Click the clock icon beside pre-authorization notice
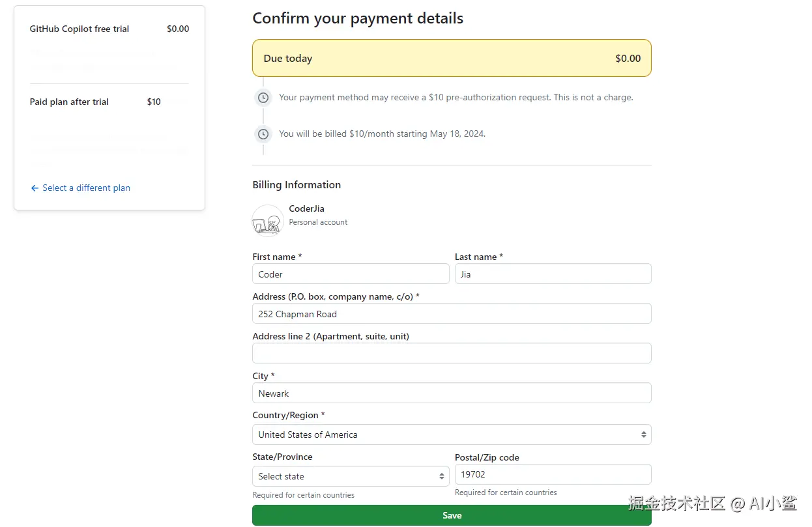812x527 pixels. point(263,98)
